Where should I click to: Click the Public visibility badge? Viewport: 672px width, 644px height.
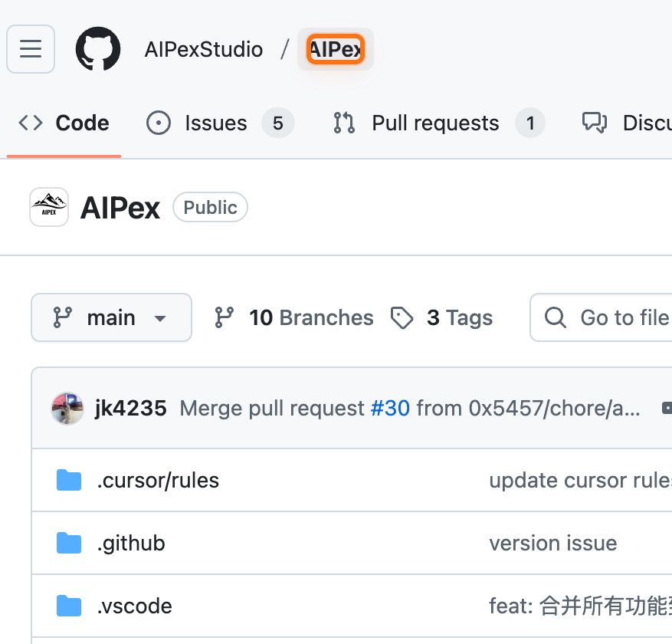tap(210, 206)
